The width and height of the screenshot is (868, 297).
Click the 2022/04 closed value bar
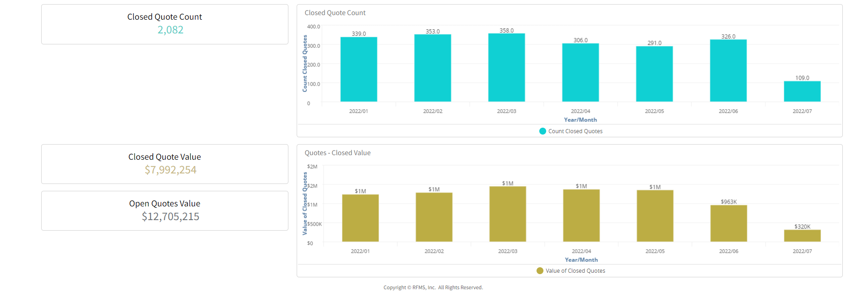[x=581, y=216]
